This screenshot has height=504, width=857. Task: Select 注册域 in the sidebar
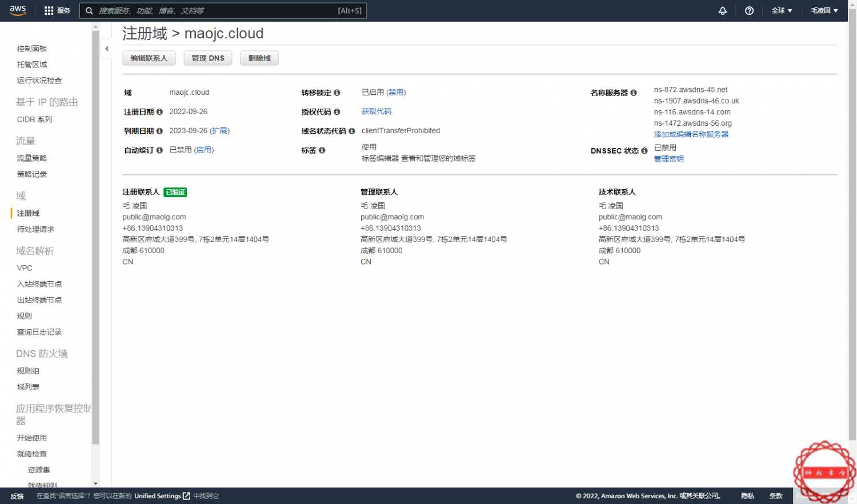click(29, 213)
